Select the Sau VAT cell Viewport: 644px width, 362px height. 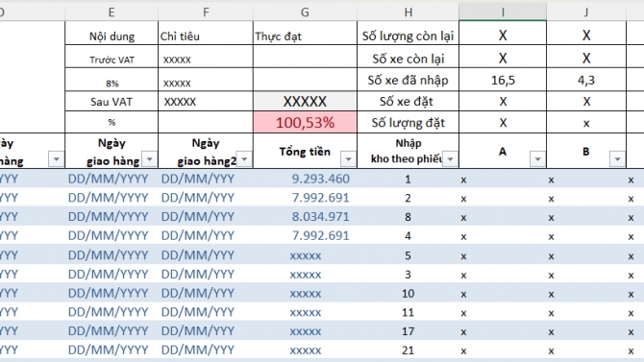111,102
